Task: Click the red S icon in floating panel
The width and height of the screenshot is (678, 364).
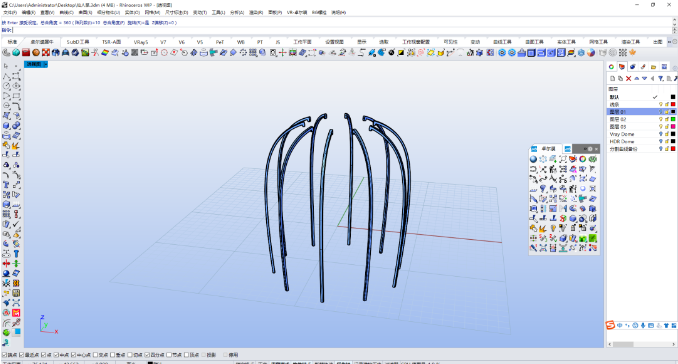Action: 563,218
